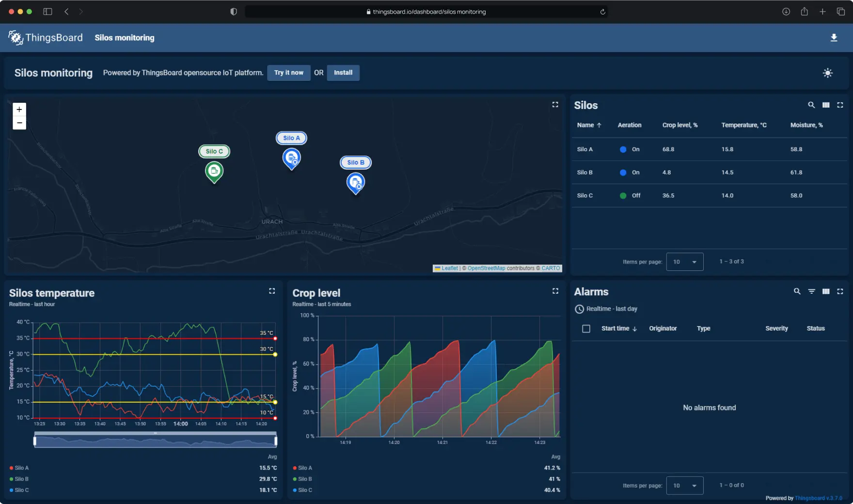Check the select-all alarms checkbox
The image size is (853, 504).
(x=586, y=329)
